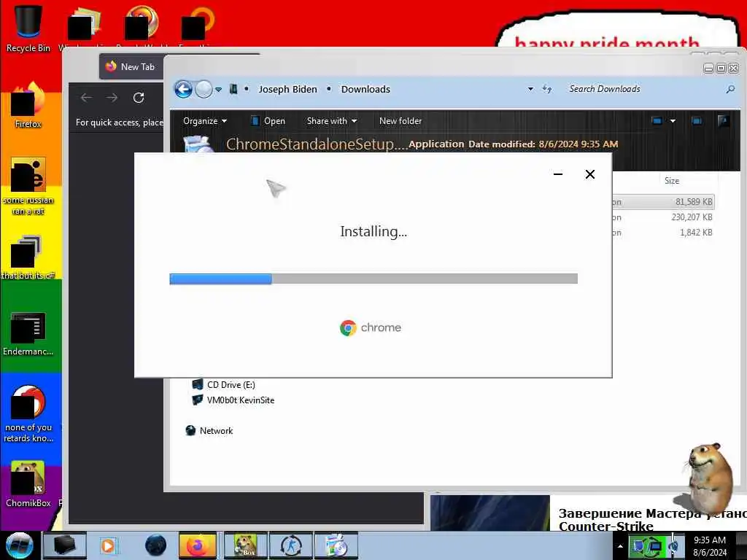747x560 pixels.
Task: Click the Size column header
Action: click(x=672, y=181)
